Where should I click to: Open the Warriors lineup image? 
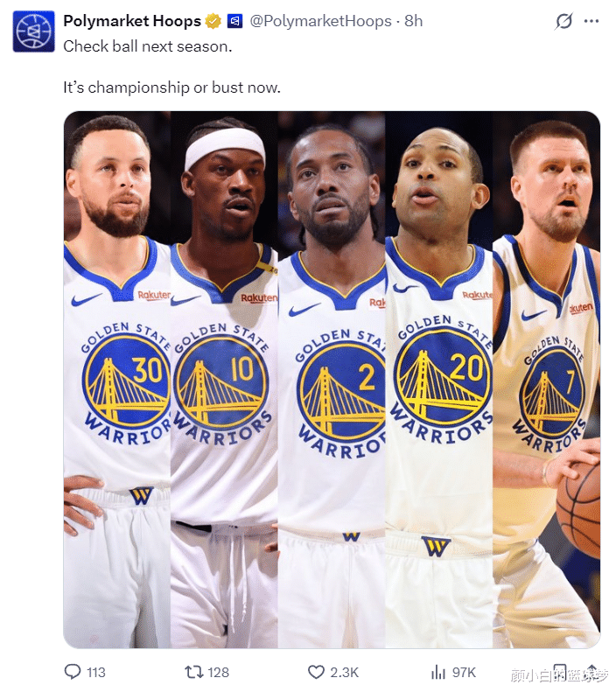pos(332,380)
